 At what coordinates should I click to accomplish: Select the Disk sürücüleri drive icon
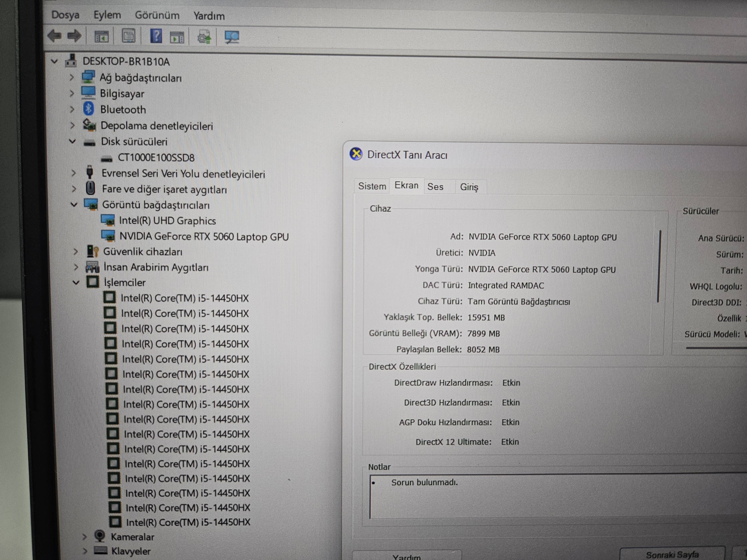coord(89,143)
